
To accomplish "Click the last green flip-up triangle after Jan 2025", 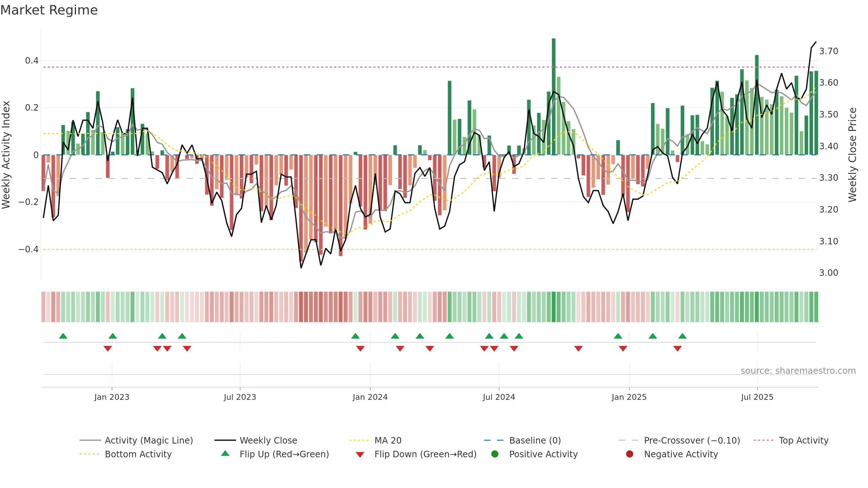I will (x=682, y=336).
